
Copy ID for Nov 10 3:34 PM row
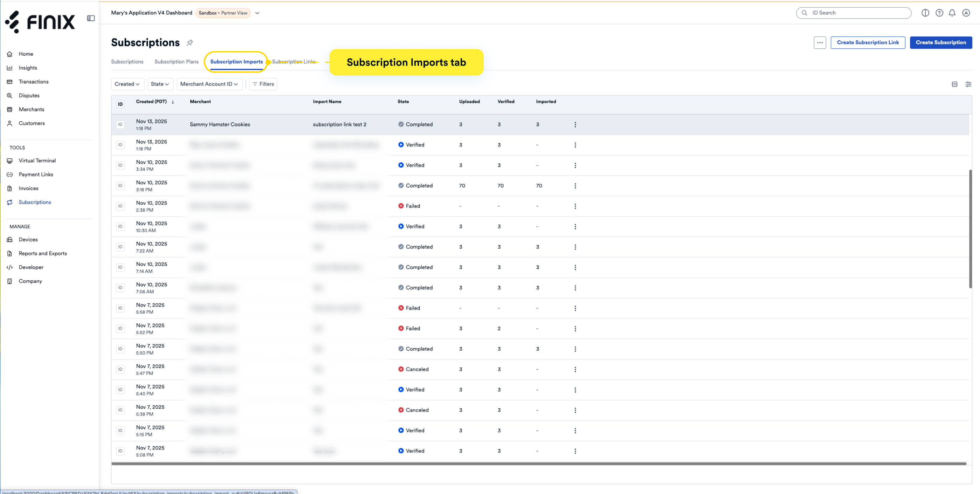[120, 165]
